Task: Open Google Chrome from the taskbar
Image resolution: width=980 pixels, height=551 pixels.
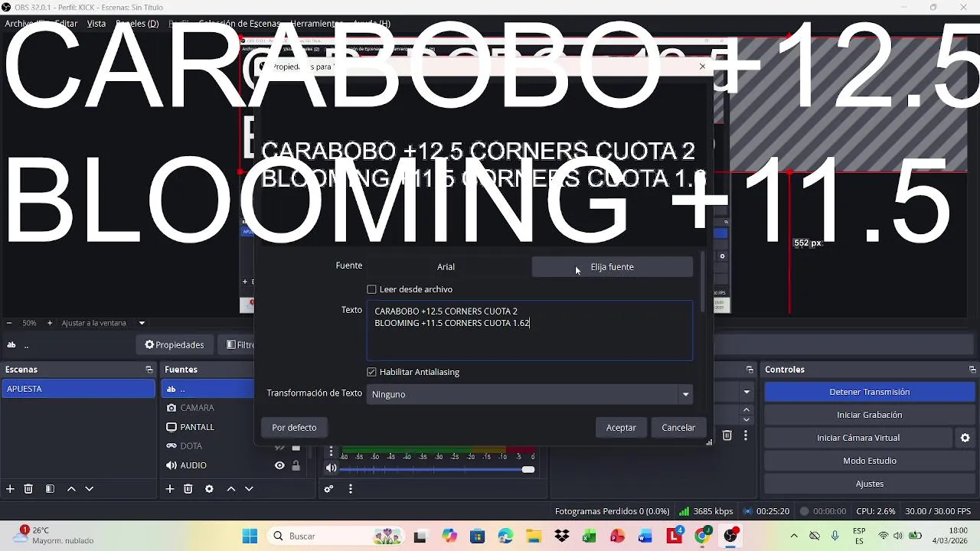Action: point(702,536)
